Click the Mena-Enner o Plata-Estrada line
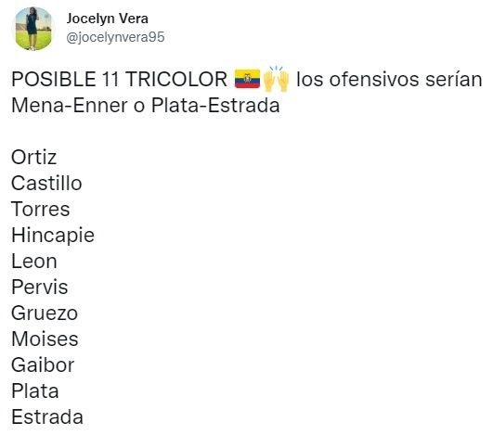This screenshot has width=493, height=448. click(x=145, y=105)
